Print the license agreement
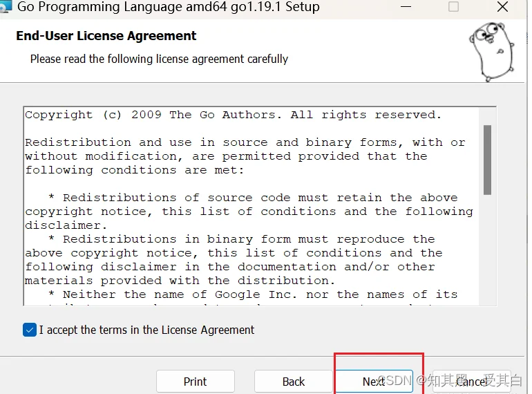The width and height of the screenshot is (532, 394). coord(195,382)
